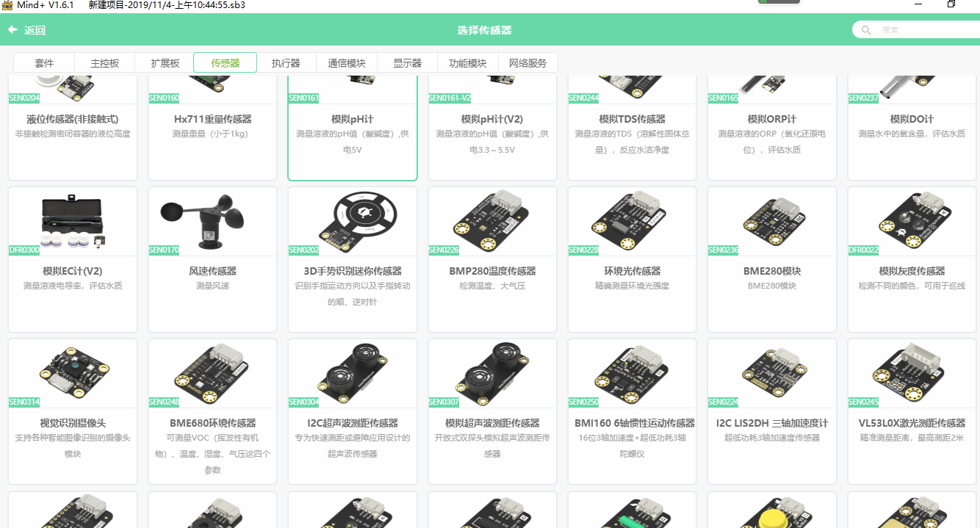Click the SEN0314 product code tag

click(24, 402)
